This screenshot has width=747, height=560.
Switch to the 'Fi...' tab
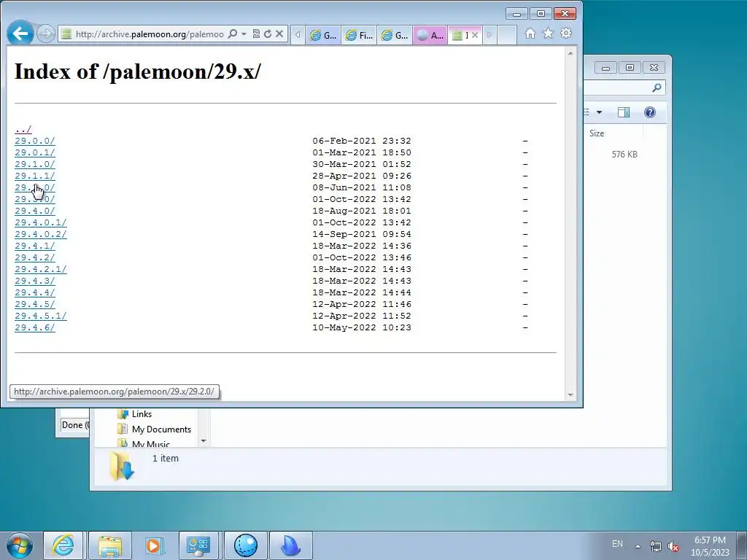(x=359, y=35)
